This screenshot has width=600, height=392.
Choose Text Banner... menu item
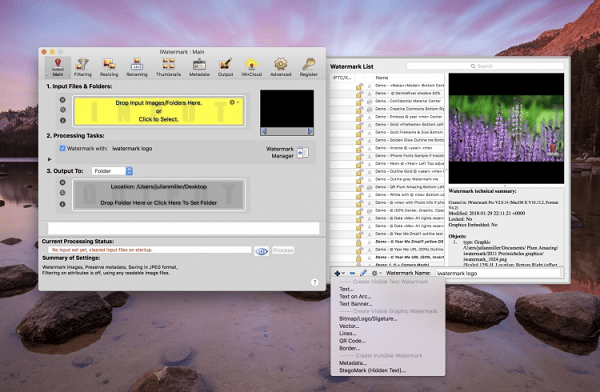(355, 304)
